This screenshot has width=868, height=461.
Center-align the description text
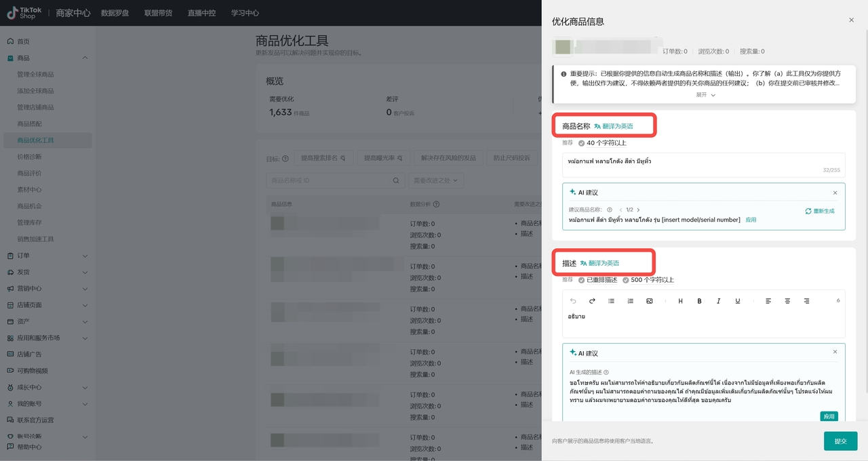pyautogui.click(x=787, y=301)
